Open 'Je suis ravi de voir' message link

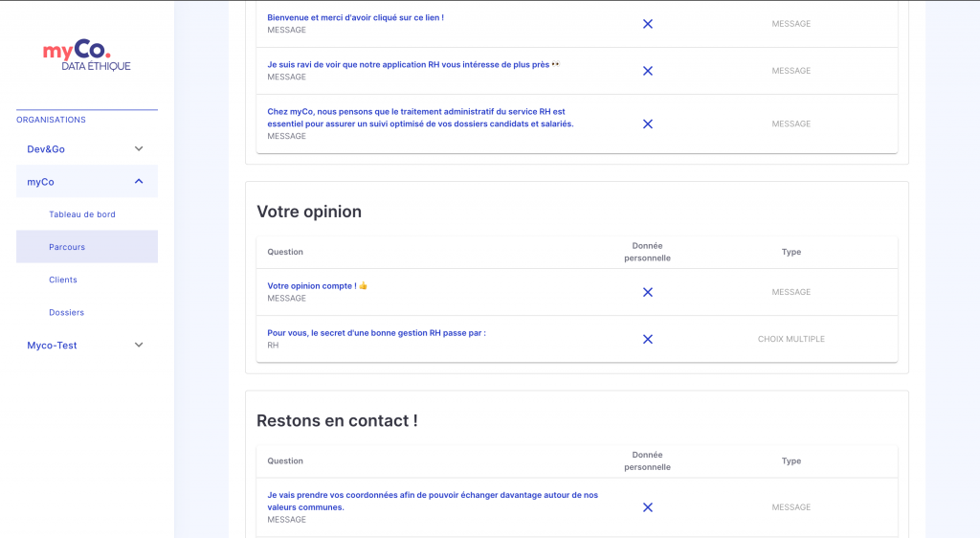pyautogui.click(x=413, y=64)
